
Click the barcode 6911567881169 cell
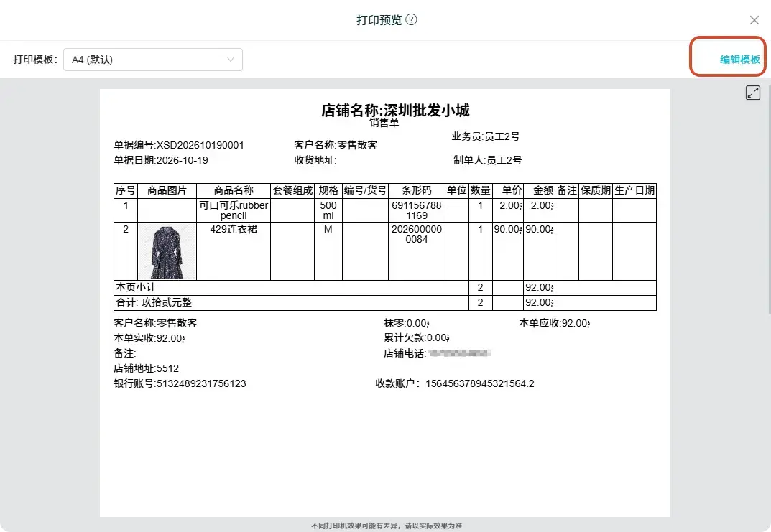(417, 210)
